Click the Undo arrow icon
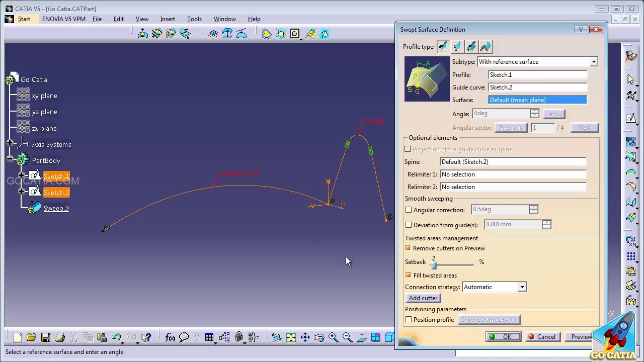Image resolution: width=644 pixels, height=362 pixels. click(116, 337)
